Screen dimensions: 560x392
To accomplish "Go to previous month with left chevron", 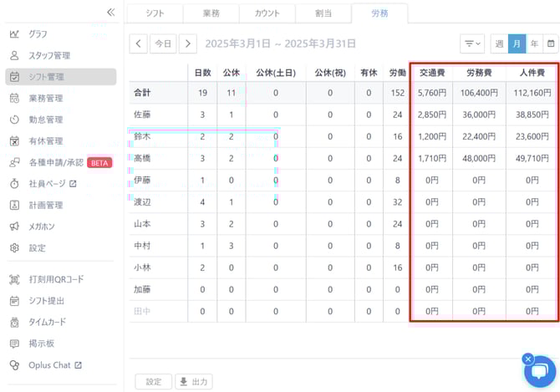I will point(139,43).
